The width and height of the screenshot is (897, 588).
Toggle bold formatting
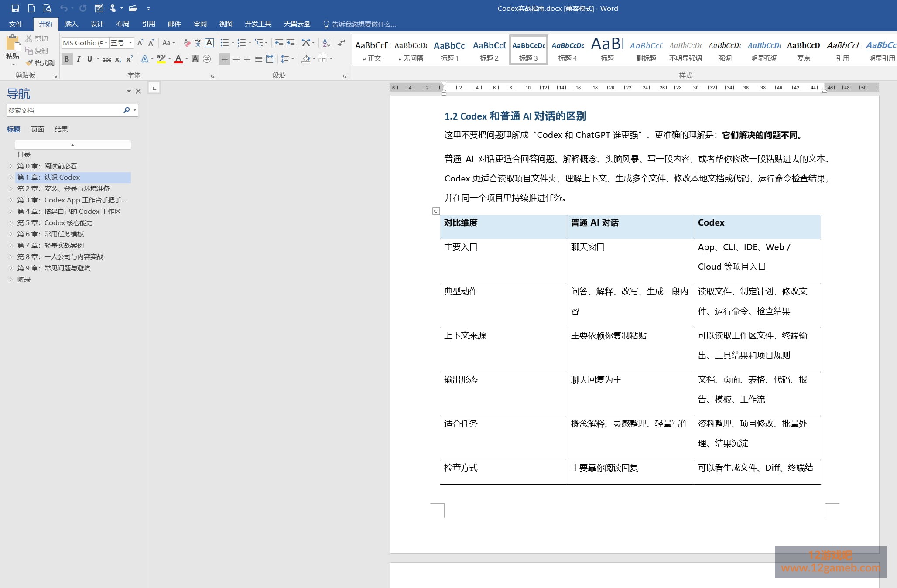click(x=67, y=59)
